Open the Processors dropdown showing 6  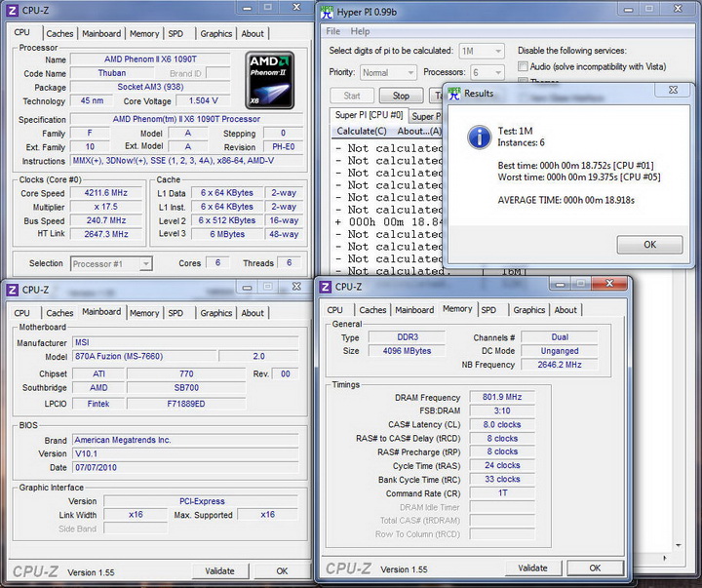coord(487,72)
